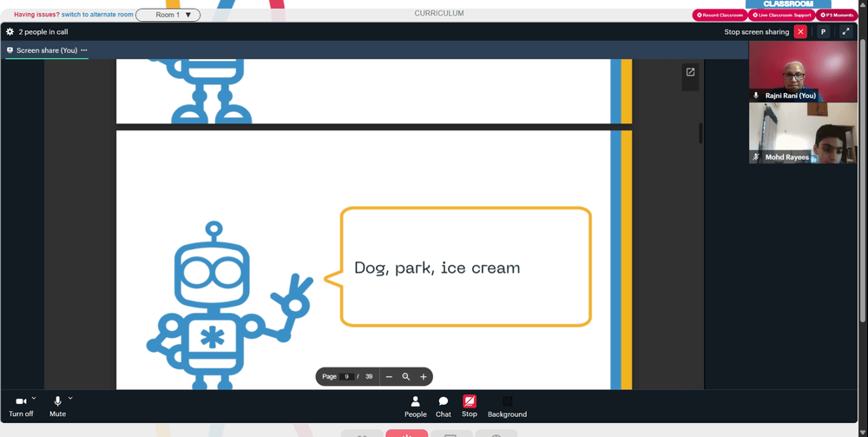Open the People panel

click(x=415, y=407)
